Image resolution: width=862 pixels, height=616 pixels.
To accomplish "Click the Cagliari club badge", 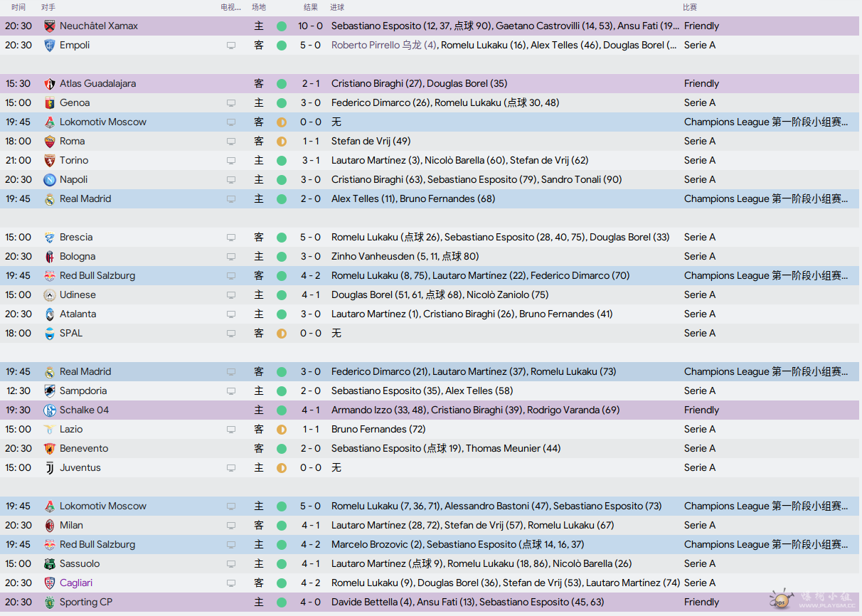I will point(49,583).
